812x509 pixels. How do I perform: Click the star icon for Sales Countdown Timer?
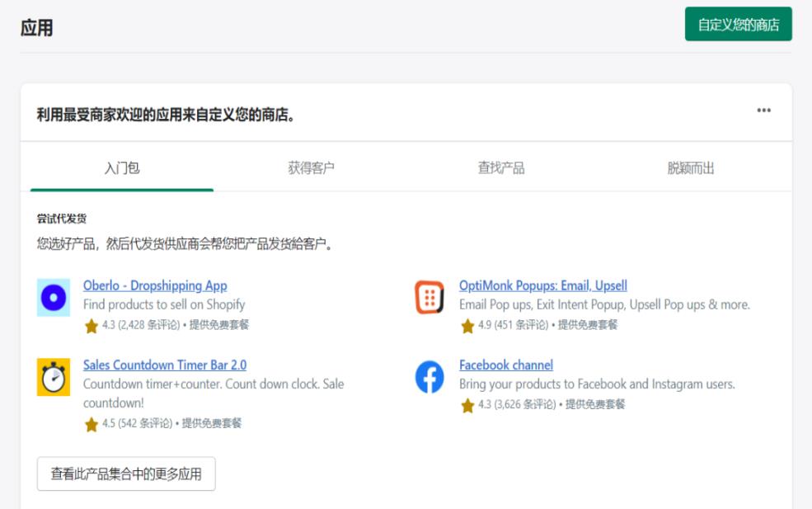(x=92, y=424)
